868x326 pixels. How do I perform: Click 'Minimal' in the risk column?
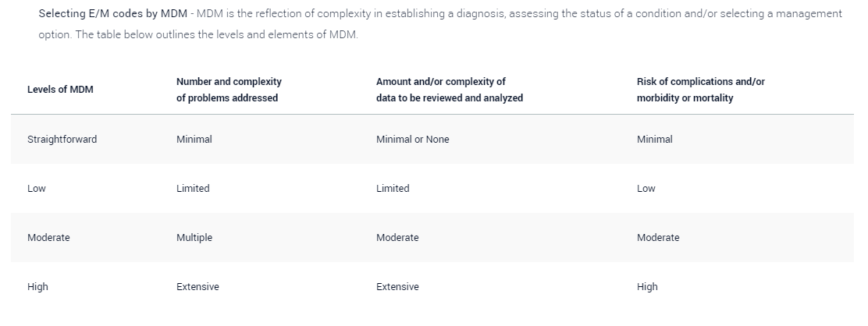click(x=655, y=140)
